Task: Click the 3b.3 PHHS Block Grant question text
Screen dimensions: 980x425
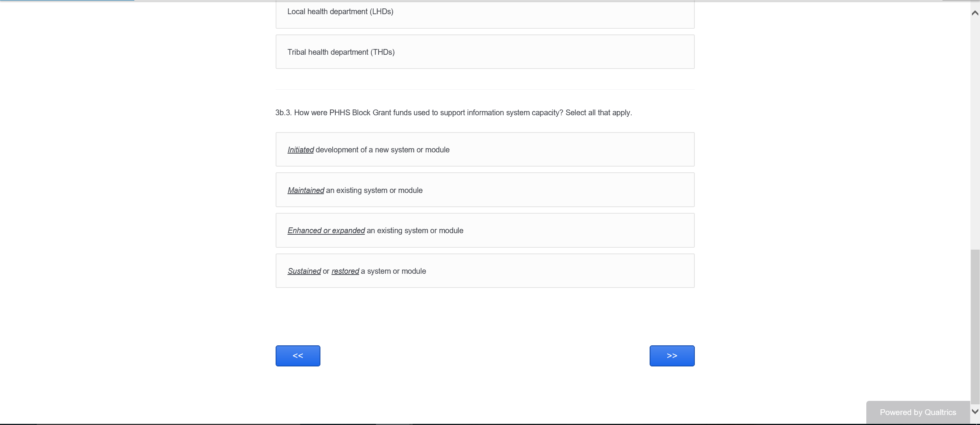Action: [453, 113]
